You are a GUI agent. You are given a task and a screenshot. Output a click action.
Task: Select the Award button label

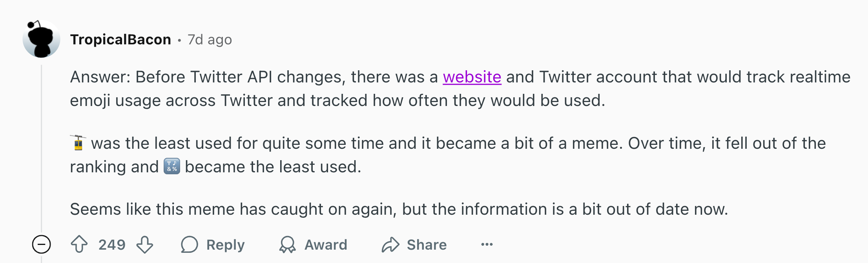pos(326,245)
